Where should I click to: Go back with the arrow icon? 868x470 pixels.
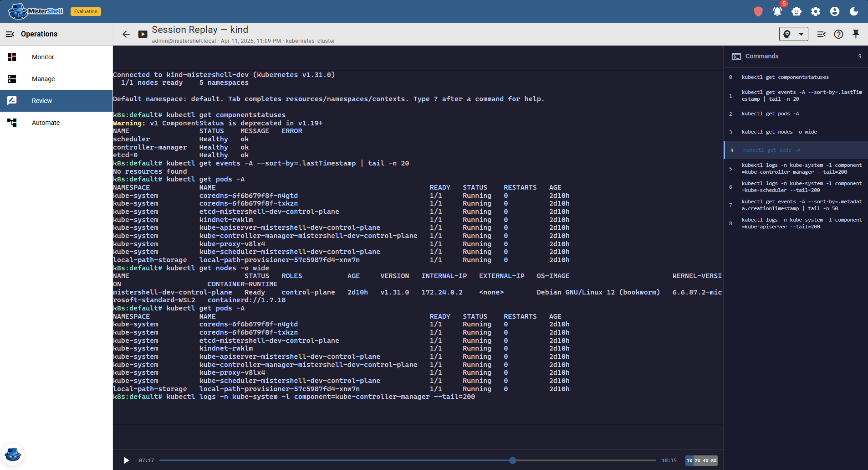click(x=126, y=34)
